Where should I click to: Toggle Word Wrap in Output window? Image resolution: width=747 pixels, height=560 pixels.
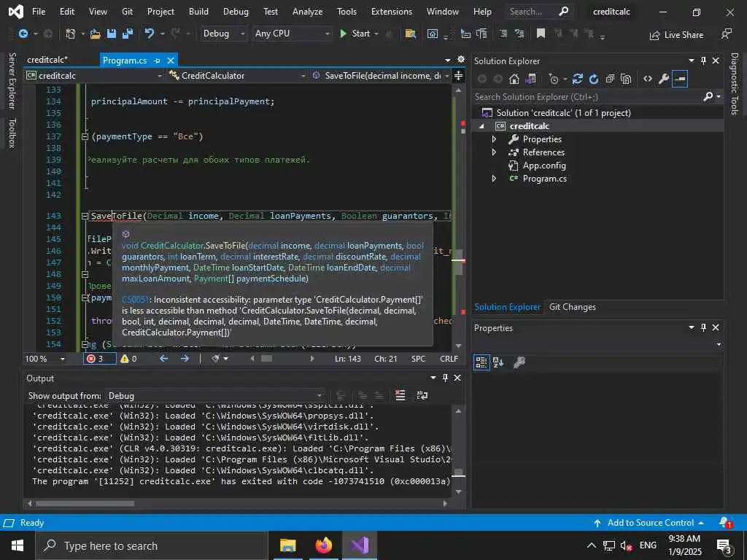[x=422, y=395]
